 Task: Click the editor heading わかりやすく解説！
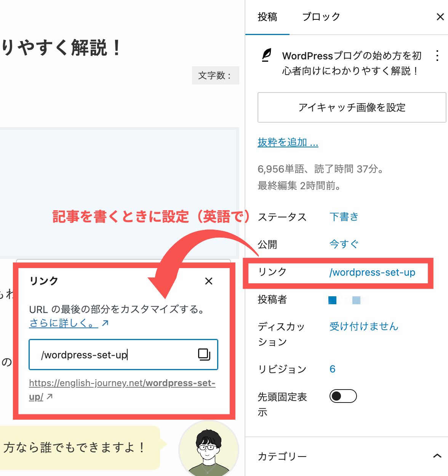(x=61, y=48)
